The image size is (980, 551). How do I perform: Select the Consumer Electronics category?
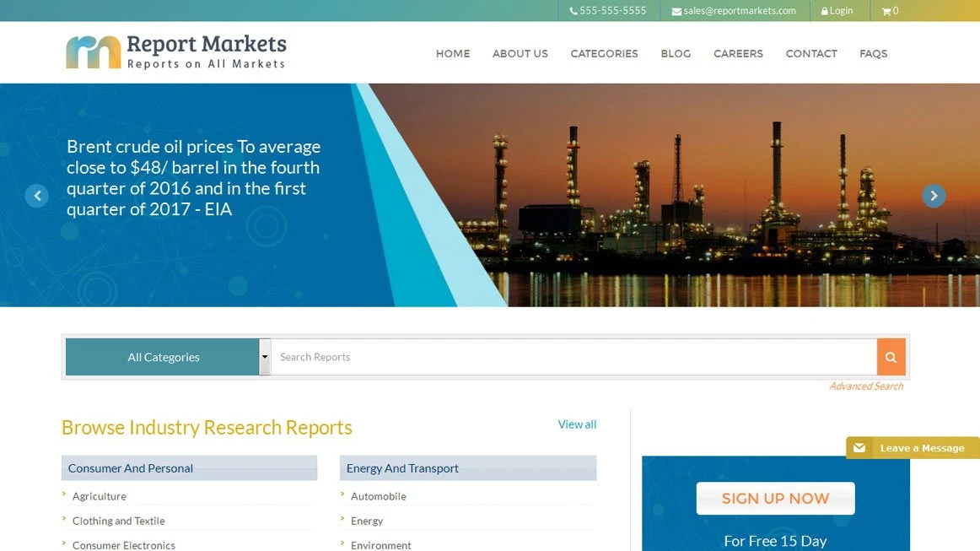pyautogui.click(x=124, y=545)
